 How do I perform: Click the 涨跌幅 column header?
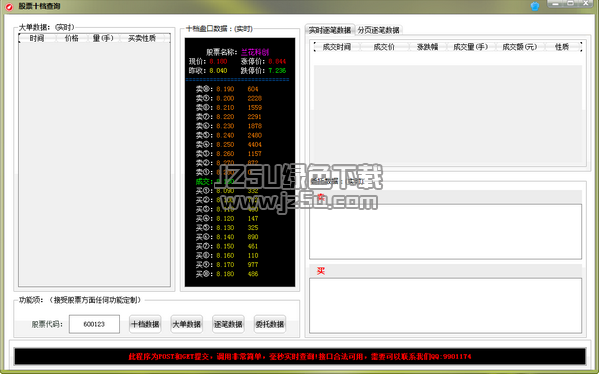(x=427, y=47)
